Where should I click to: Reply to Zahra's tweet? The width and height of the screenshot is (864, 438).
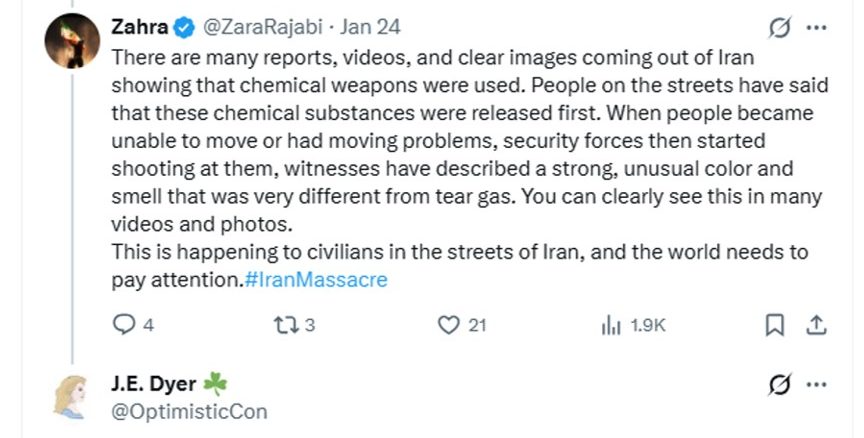tap(125, 325)
